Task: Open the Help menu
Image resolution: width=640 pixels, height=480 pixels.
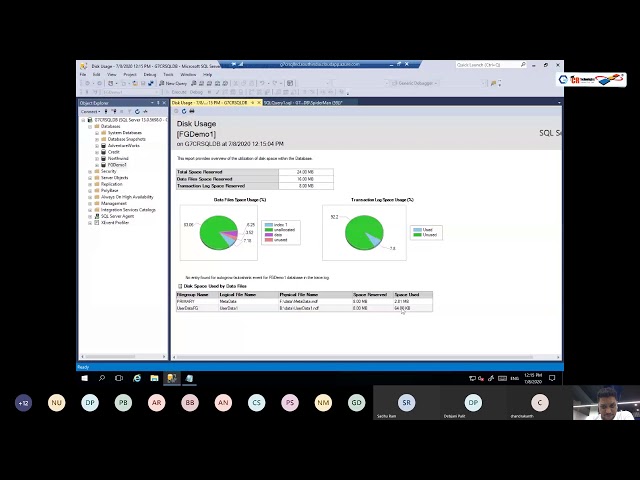Action: tap(207, 75)
